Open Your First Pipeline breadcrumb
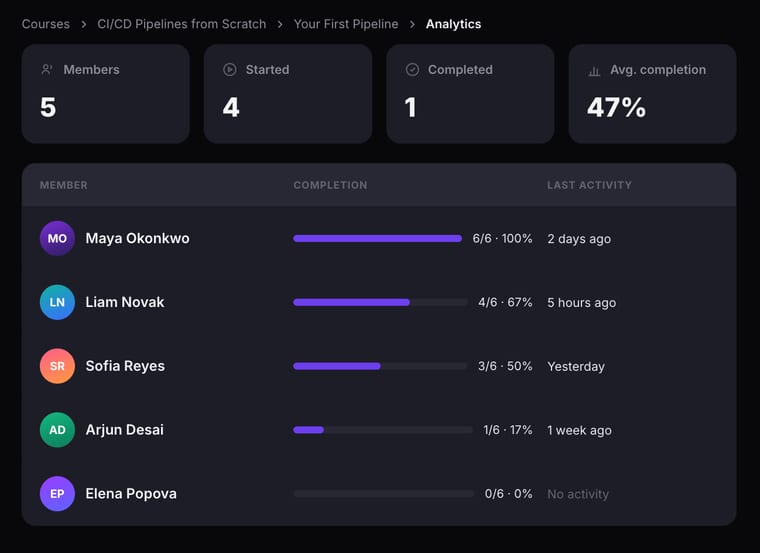760x553 pixels. click(346, 24)
